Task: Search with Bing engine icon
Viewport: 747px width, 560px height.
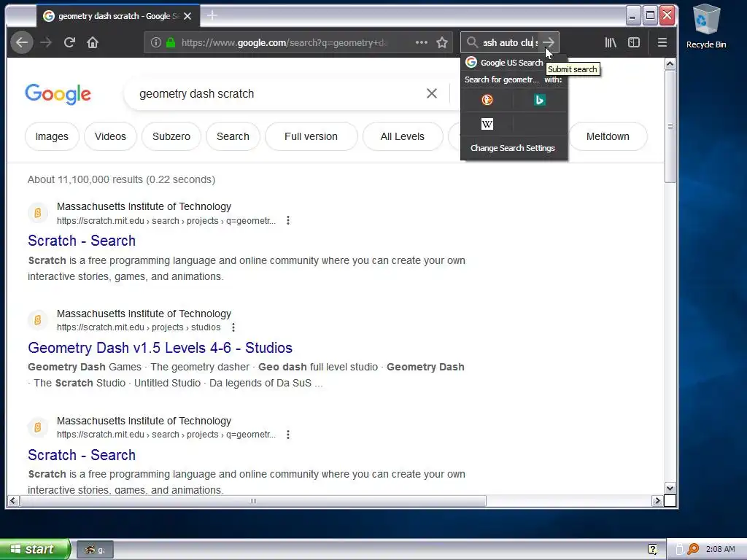Action: (539, 100)
